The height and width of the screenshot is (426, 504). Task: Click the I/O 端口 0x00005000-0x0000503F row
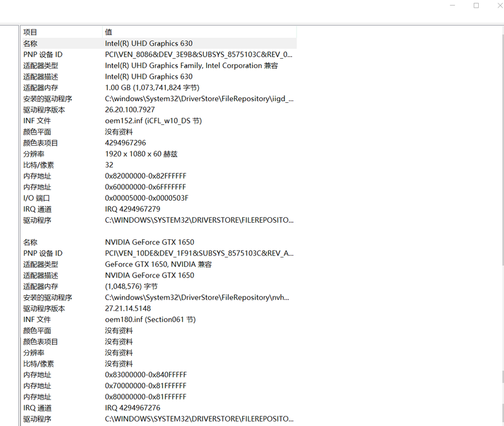(146, 198)
